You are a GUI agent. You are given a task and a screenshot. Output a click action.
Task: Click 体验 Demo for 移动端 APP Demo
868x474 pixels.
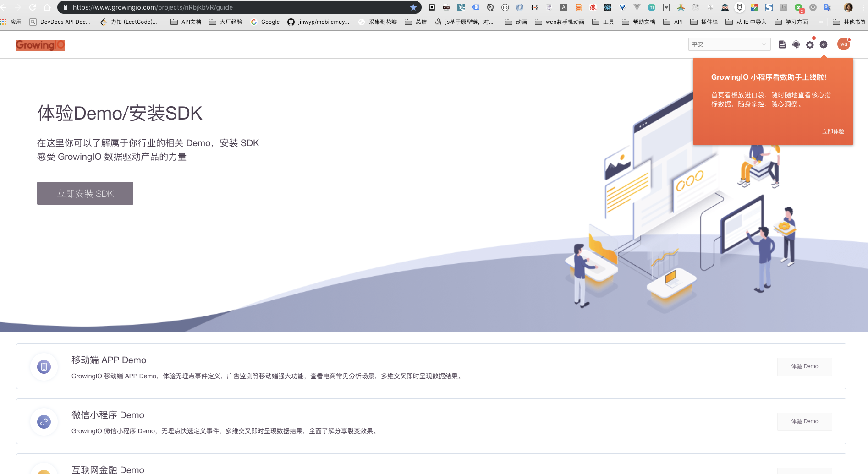click(x=805, y=366)
